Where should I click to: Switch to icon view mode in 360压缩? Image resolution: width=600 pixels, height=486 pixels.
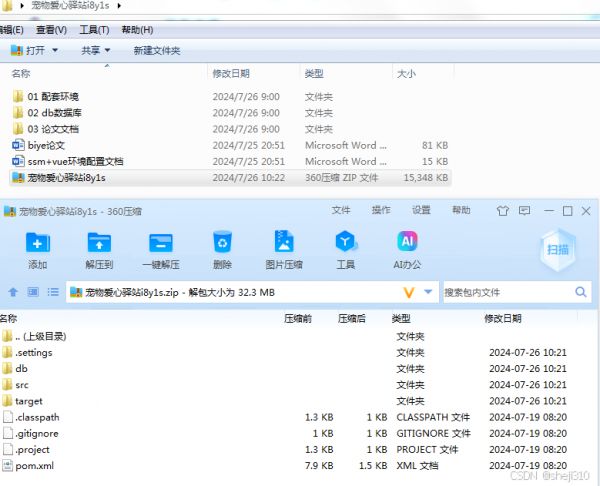coord(33,292)
